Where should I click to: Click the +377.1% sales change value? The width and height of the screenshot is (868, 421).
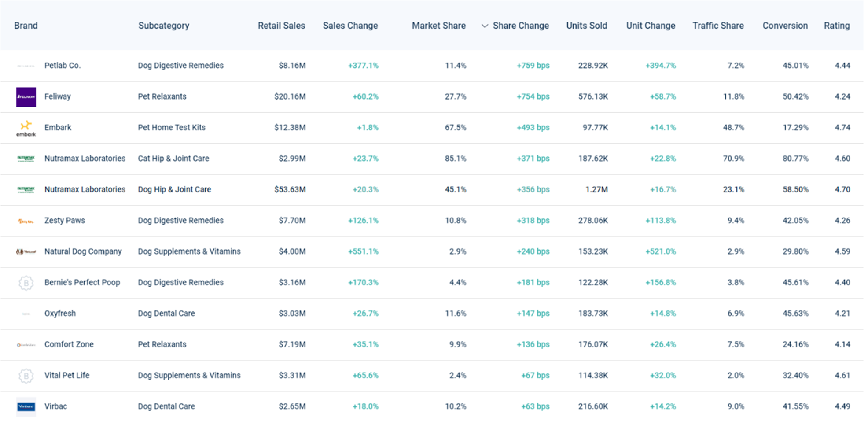[x=363, y=66]
